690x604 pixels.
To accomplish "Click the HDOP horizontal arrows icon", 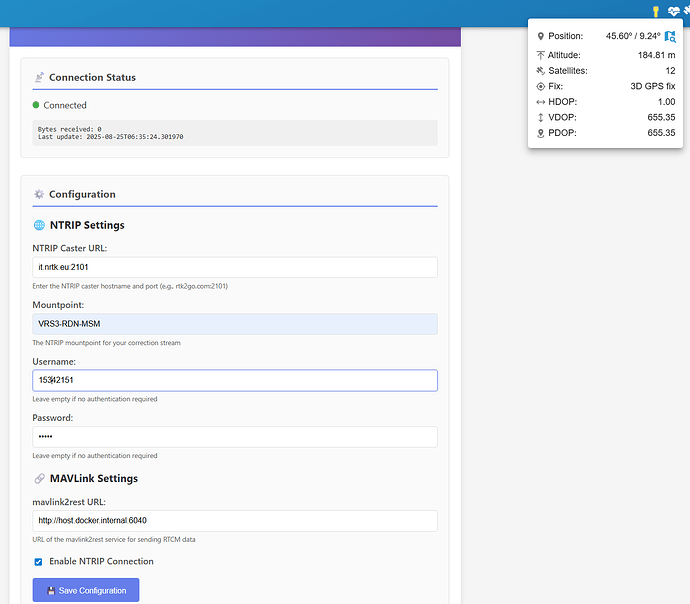I will pyautogui.click(x=541, y=102).
